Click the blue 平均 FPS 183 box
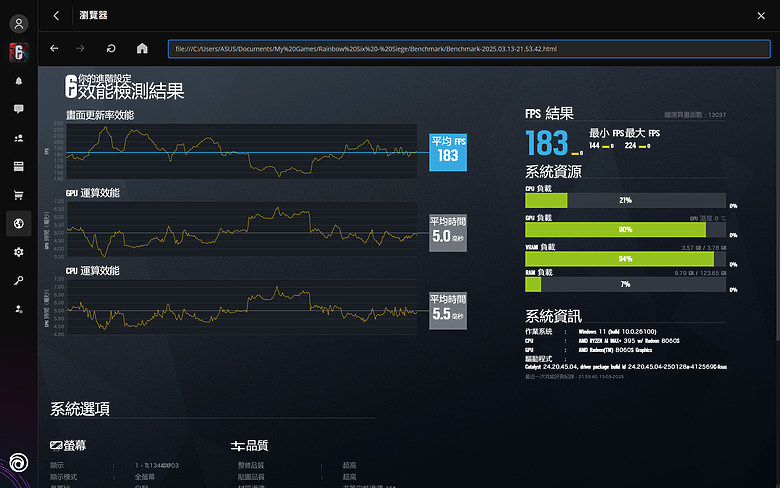Viewport: 780px width, 488px height. [x=448, y=152]
